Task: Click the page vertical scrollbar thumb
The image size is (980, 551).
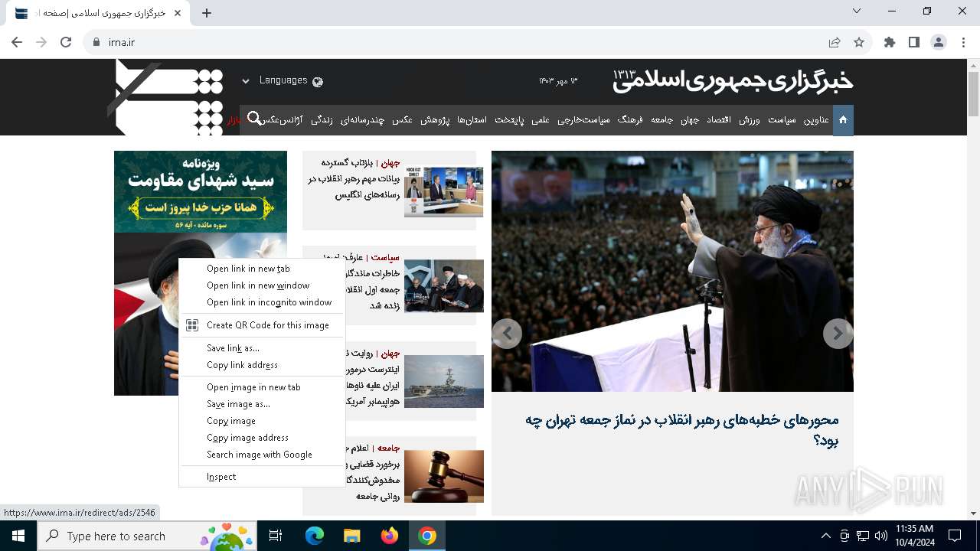Action: (x=973, y=94)
